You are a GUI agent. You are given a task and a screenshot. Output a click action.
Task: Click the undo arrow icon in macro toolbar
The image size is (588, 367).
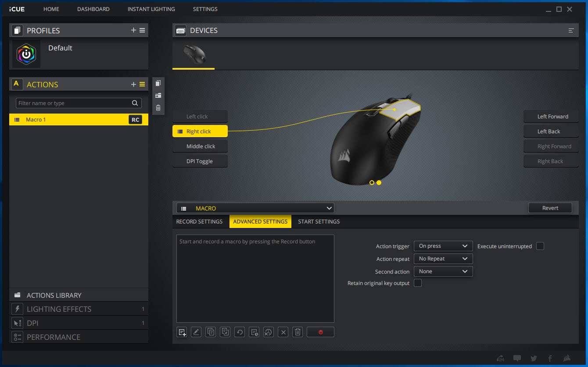[x=240, y=332]
